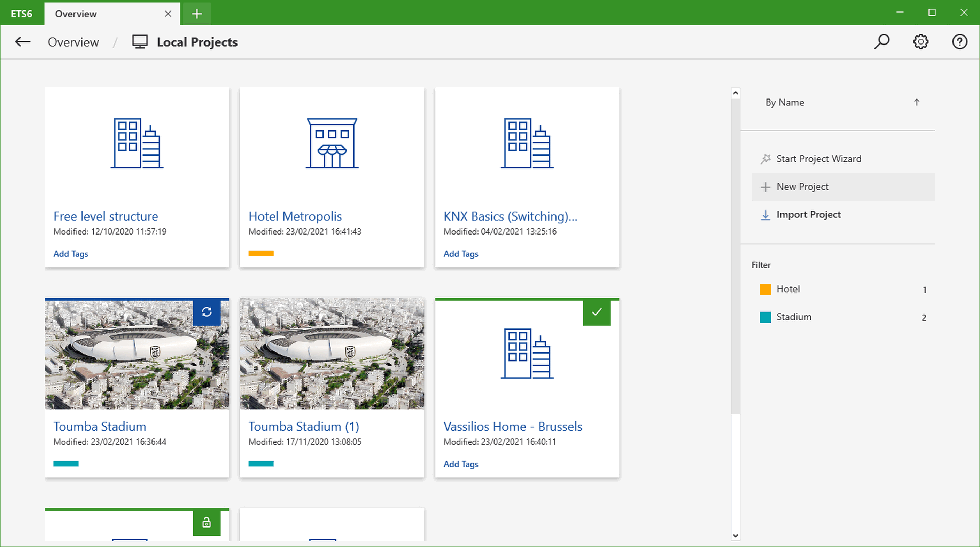
Task: Click the building icon of Free level structure
Action: pos(137,143)
